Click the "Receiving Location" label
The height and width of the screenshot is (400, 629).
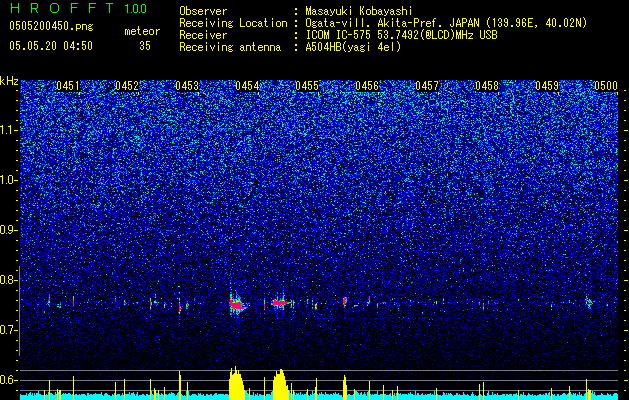(233, 23)
